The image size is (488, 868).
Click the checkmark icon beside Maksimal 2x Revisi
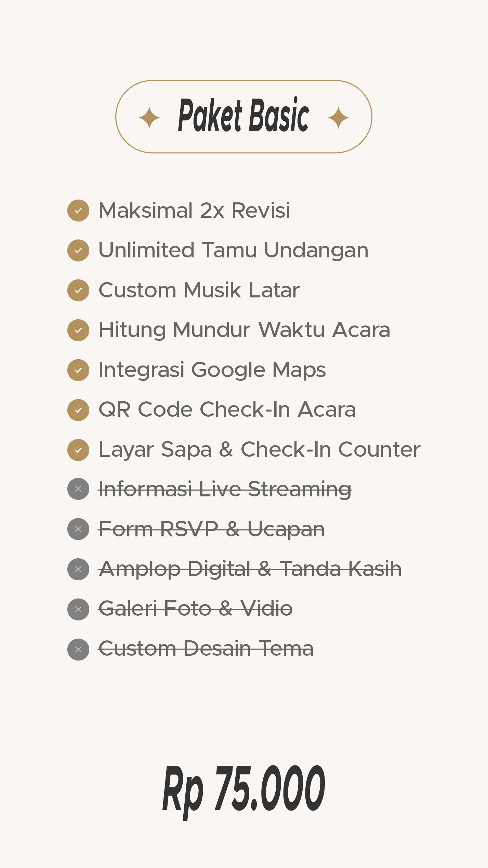[78, 211]
